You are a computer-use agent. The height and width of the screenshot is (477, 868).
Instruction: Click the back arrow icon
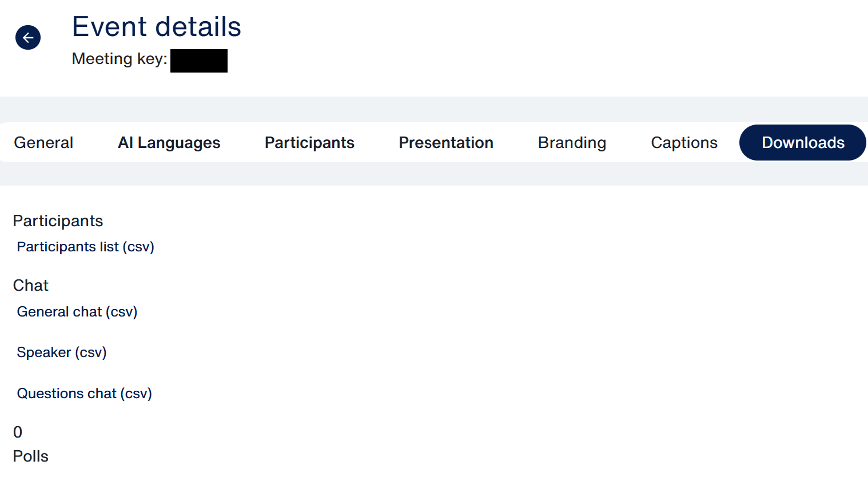[x=27, y=38]
